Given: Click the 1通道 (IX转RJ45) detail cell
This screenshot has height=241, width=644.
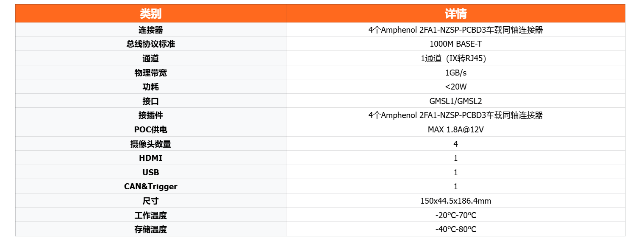Looking at the screenshot, I should pos(455,59).
